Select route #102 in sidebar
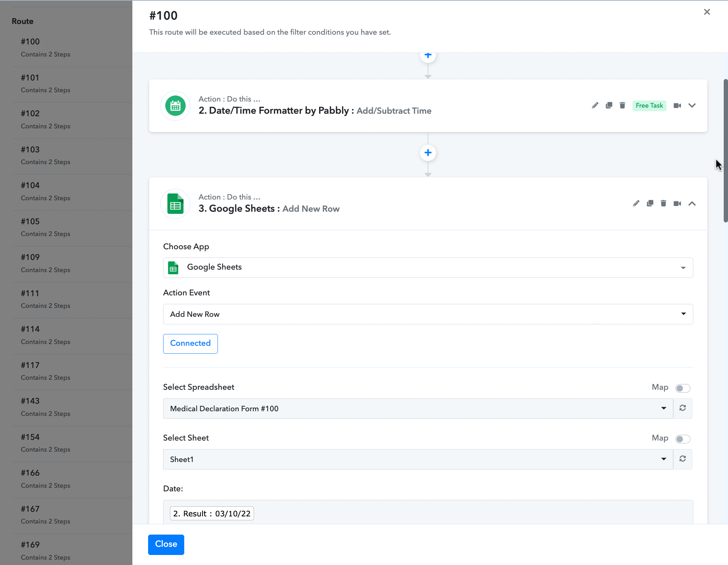This screenshot has height=565, width=728. (72, 120)
